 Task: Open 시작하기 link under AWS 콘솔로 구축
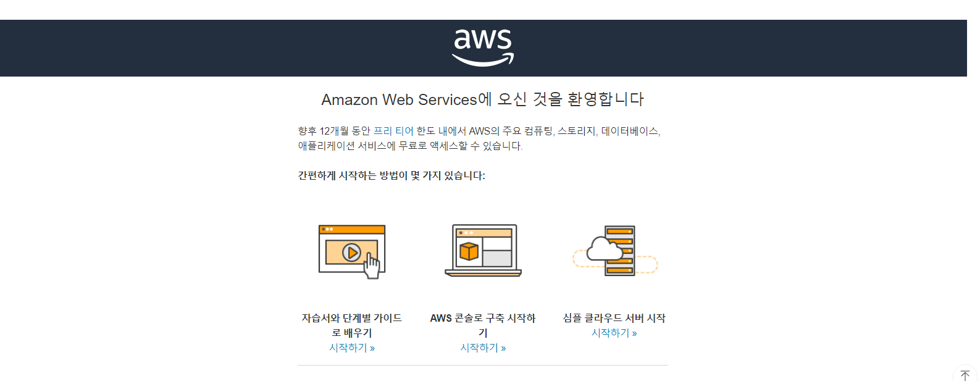(483, 348)
